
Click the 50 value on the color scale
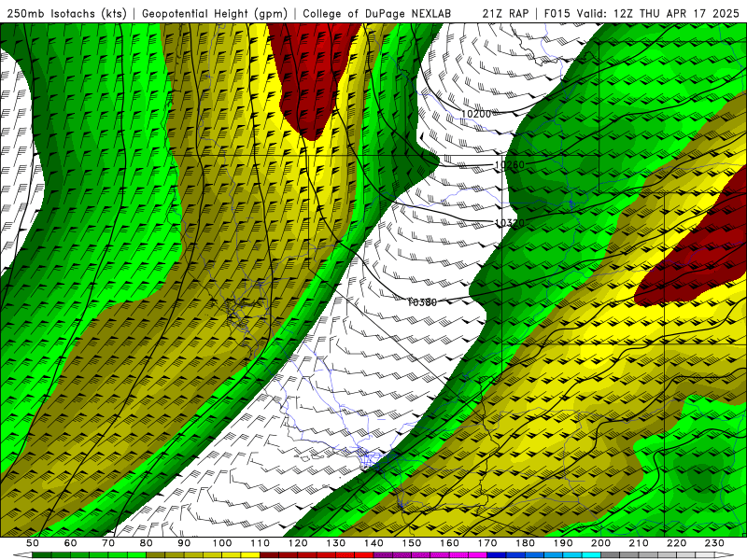pyautogui.click(x=33, y=543)
